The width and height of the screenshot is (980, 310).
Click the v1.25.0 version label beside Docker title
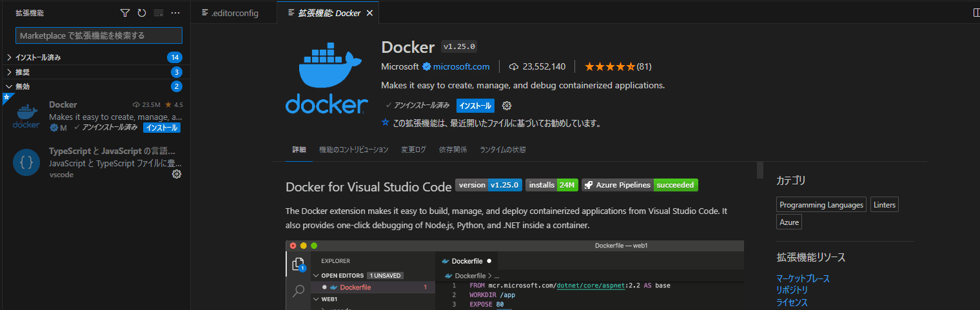459,47
